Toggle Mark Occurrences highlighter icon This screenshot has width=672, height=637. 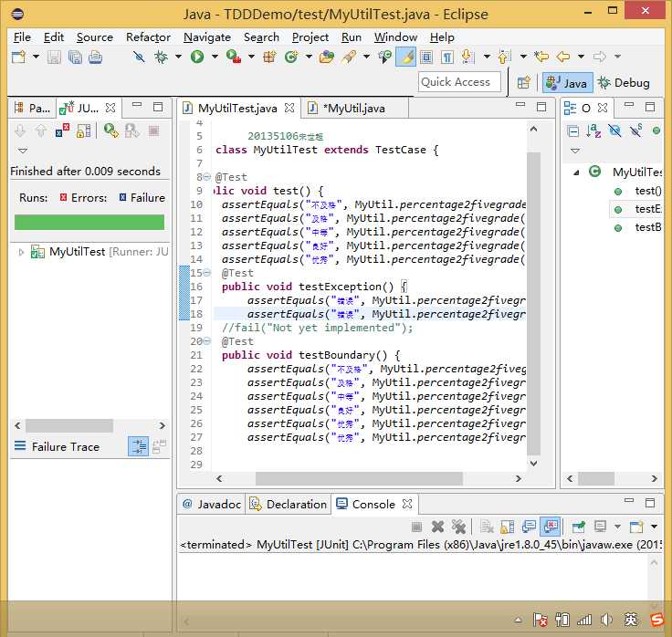pos(405,57)
